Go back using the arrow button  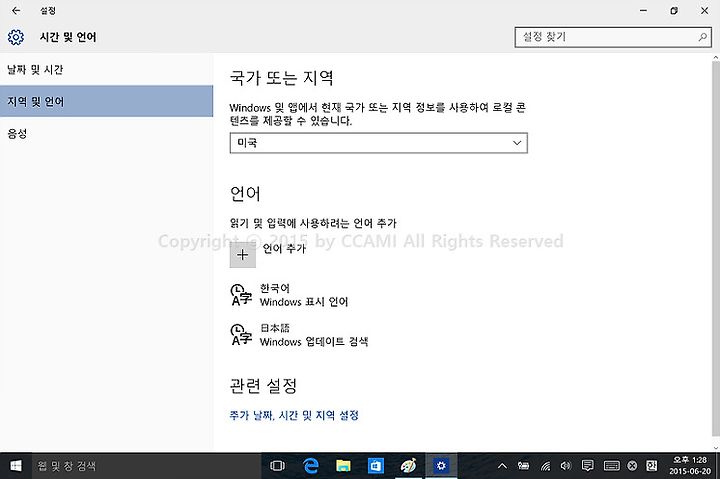pyautogui.click(x=16, y=11)
